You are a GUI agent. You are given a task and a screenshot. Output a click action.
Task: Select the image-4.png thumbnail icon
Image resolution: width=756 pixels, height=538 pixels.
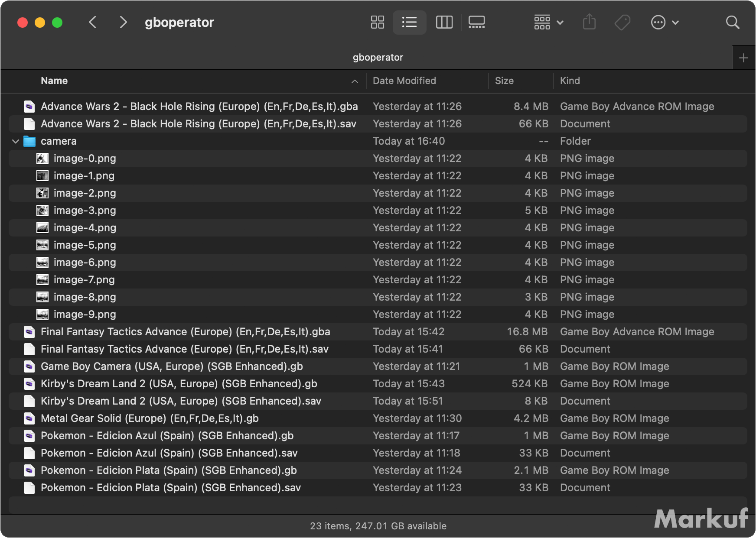pyautogui.click(x=42, y=228)
